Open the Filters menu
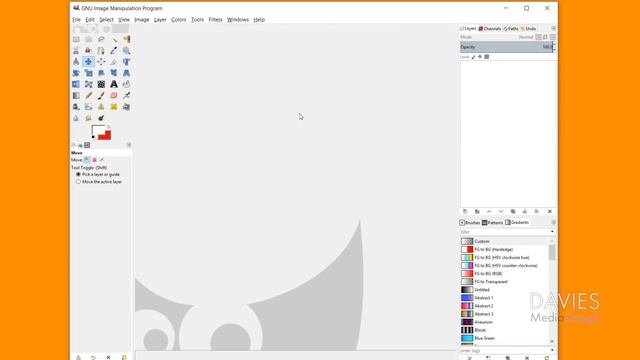 tap(215, 20)
